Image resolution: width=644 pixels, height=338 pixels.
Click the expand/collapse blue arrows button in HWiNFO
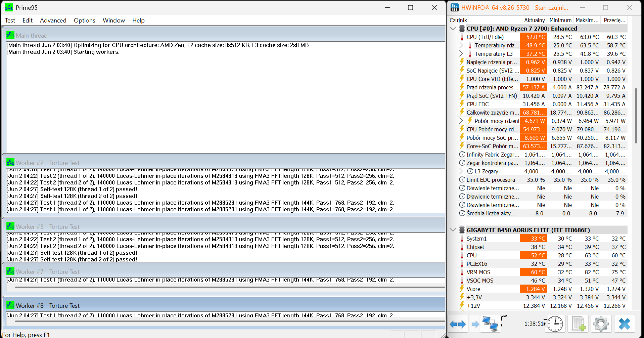(457, 324)
